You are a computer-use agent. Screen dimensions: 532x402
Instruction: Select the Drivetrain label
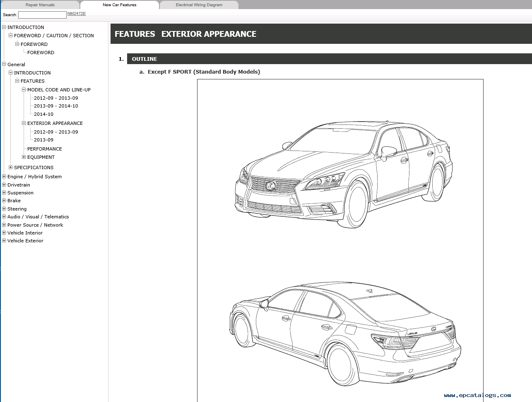tap(19, 185)
